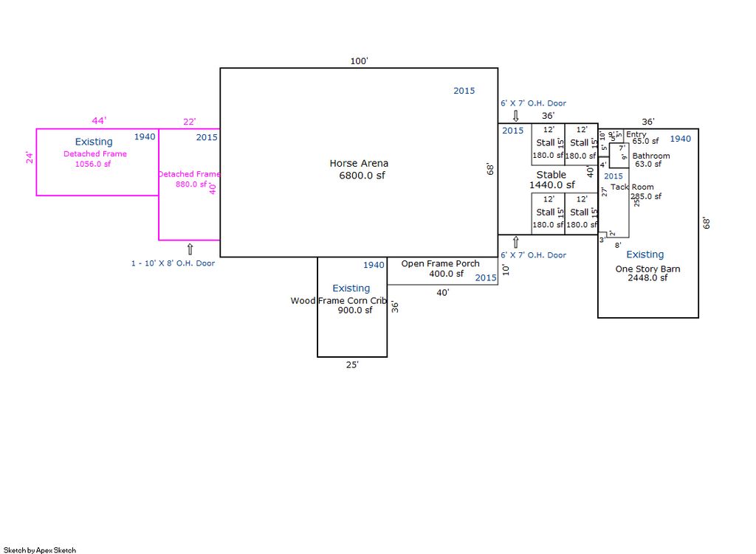This screenshot has width=756, height=554.
Task: Click the 100' dimension above the arena
Action: tap(359, 61)
